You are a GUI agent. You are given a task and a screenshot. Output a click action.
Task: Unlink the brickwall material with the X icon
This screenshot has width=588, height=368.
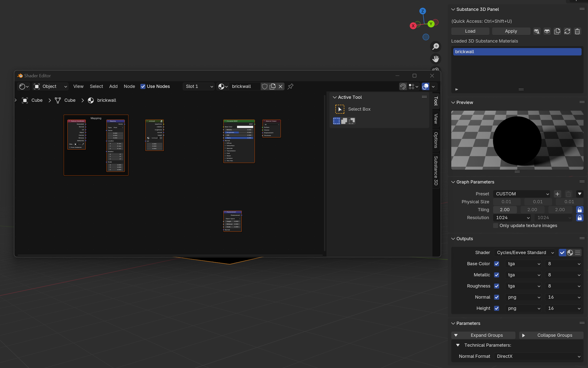pyautogui.click(x=280, y=86)
